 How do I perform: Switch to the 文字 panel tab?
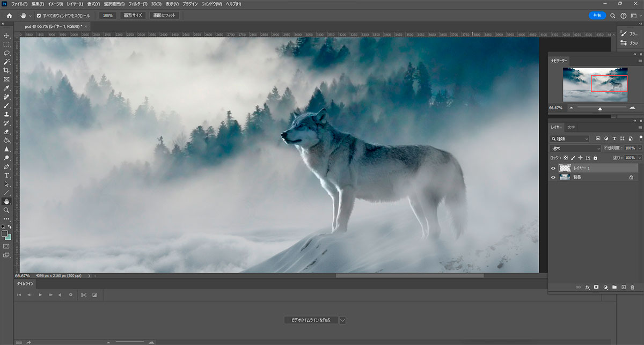pyautogui.click(x=571, y=127)
